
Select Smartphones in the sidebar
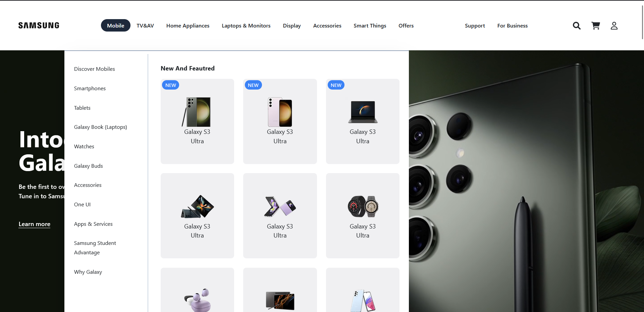[x=90, y=88]
